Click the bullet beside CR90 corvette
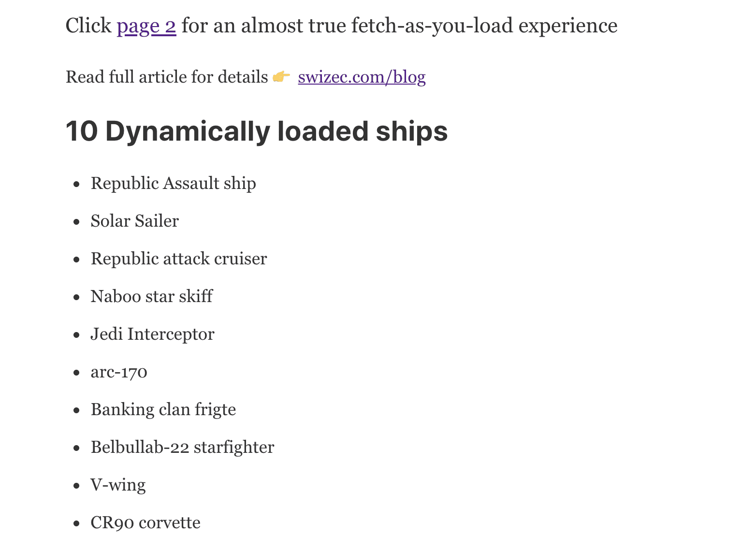756x550 pixels. pos(76,523)
